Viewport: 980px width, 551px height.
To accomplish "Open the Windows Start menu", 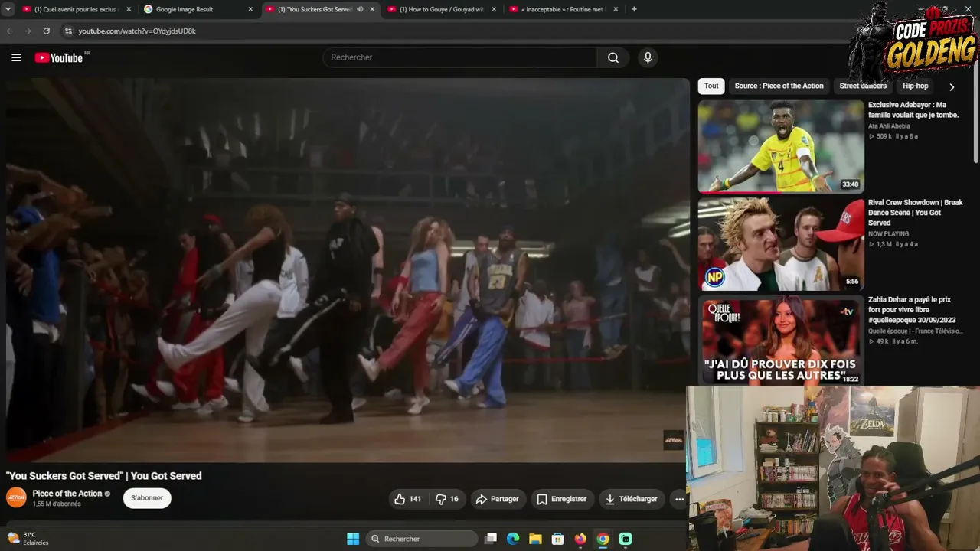I will [x=353, y=539].
